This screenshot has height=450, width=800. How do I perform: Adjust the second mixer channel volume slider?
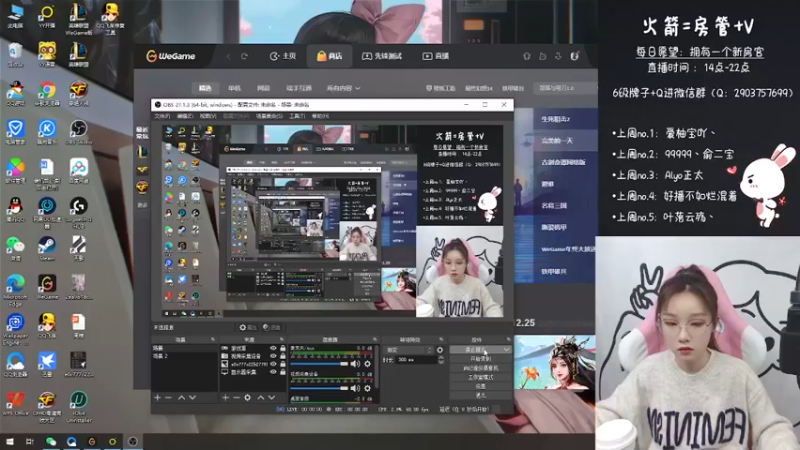click(x=319, y=389)
